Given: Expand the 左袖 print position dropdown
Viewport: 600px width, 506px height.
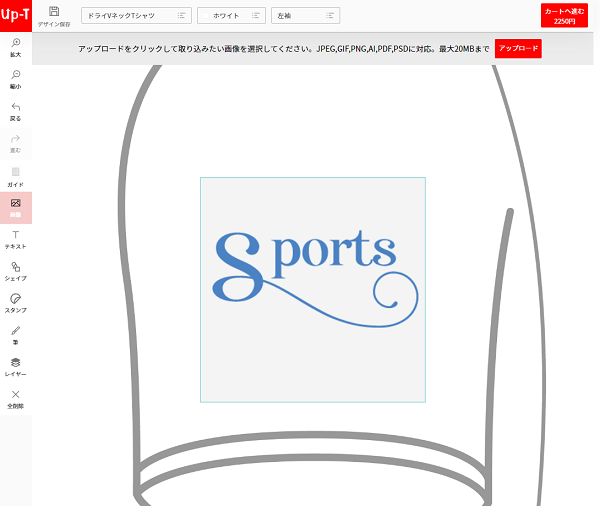Looking at the screenshot, I should (305, 16).
